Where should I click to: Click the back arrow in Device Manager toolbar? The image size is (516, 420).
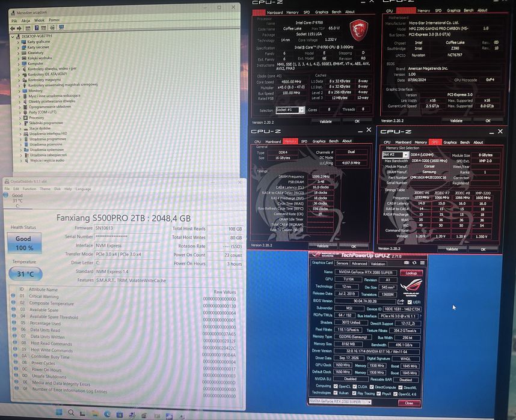click(x=13, y=28)
